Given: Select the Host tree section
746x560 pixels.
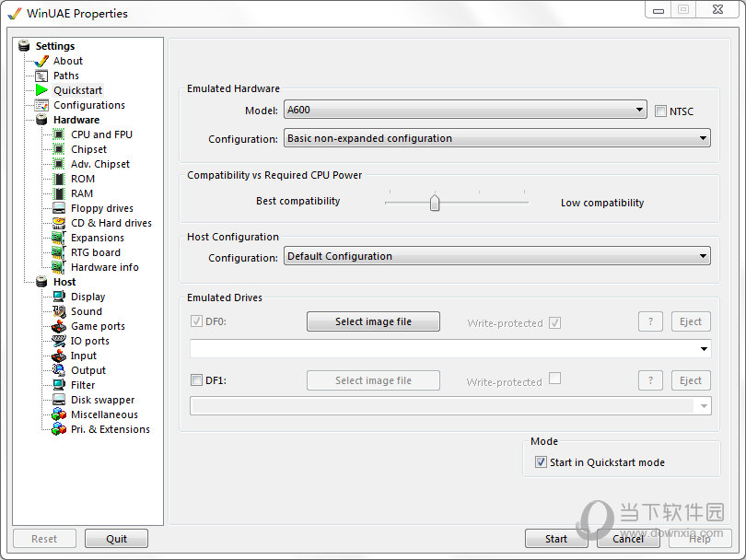Looking at the screenshot, I should pyautogui.click(x=64, y=282).
